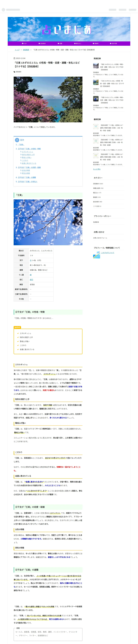Open the 免責事項 link
The width and height of the screenshot is (138, 644).
[96, 222]
